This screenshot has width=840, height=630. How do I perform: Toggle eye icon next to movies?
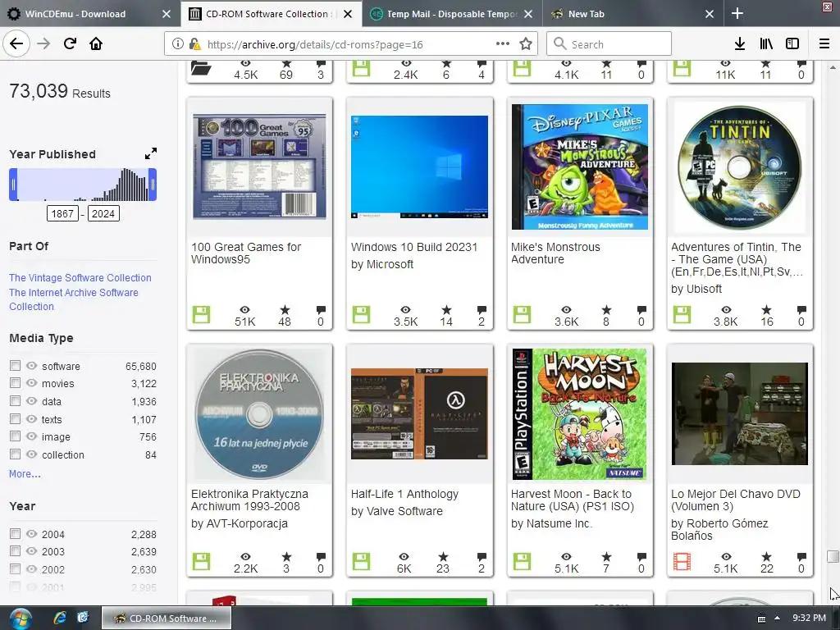[x=32, y=383]
